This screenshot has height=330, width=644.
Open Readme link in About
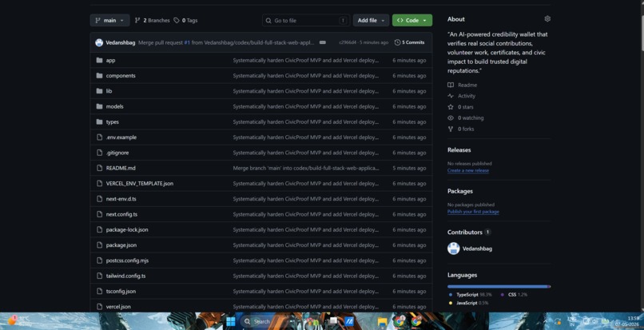pos(463,85)
